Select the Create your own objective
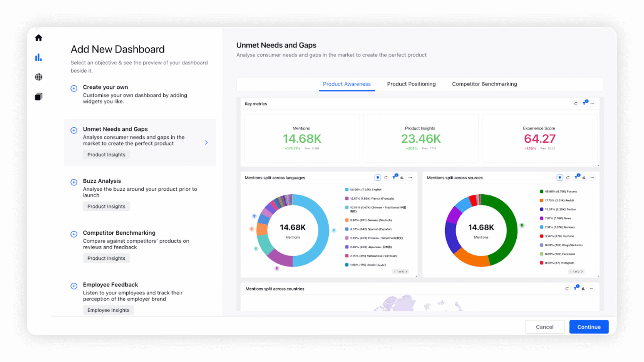 (x=105, y=87)
